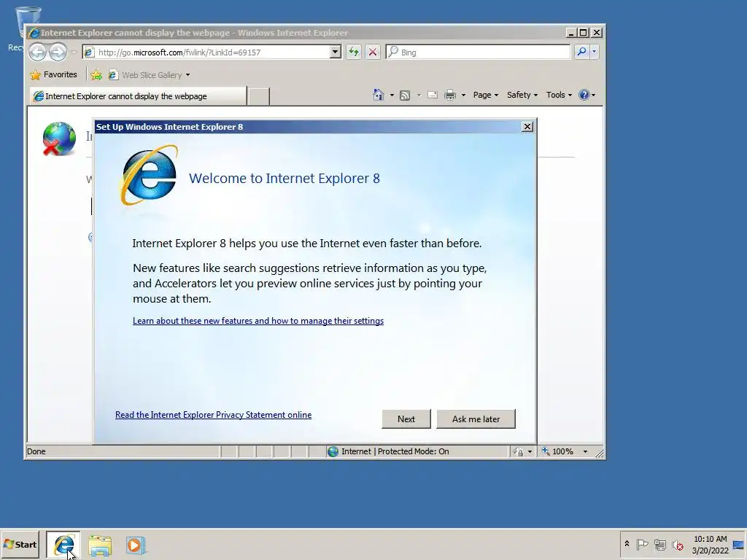Click the Forward navigation arrow in Internet Explorer
Screen dimensions: 747x560
click(58, 52)
